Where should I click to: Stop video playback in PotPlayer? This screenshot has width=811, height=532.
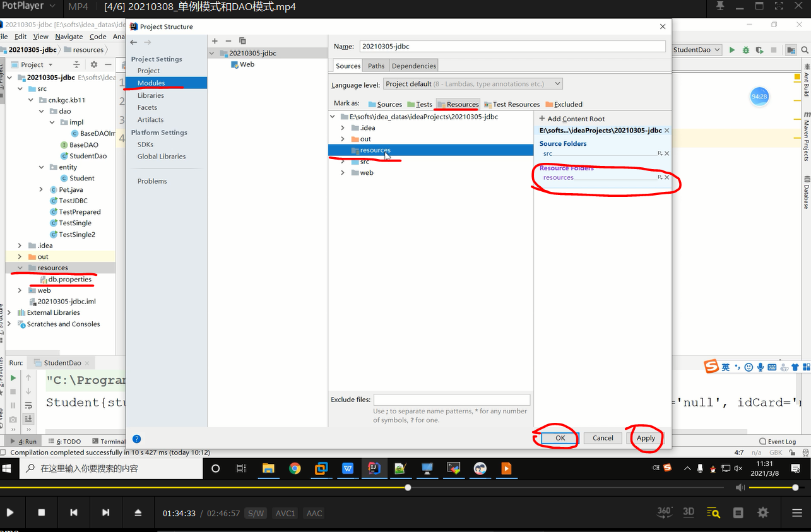point(42,512)
